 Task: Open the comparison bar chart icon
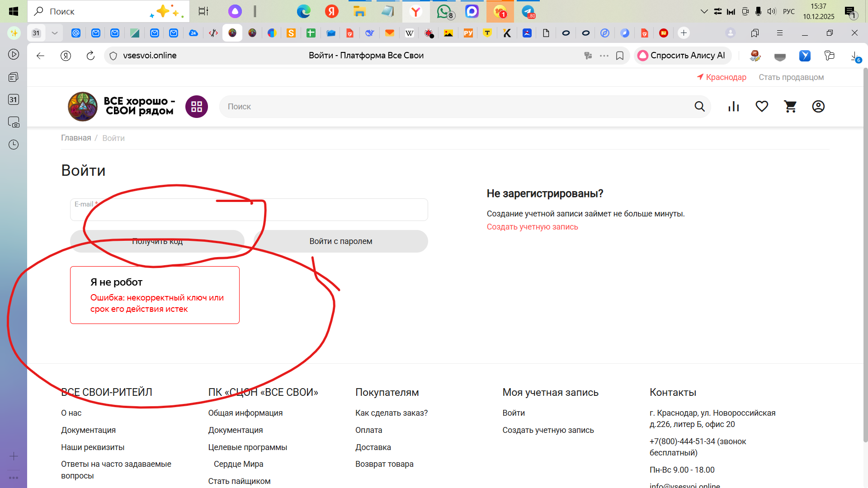(x=733, y=107)
